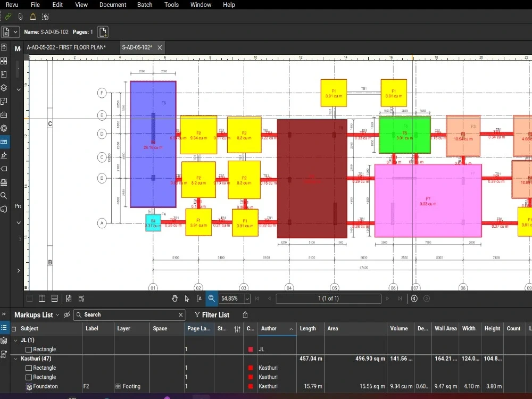532x399 pixels.
Task: Click the page number field 1 (1 of 1)
Action: tap(328, 298)
